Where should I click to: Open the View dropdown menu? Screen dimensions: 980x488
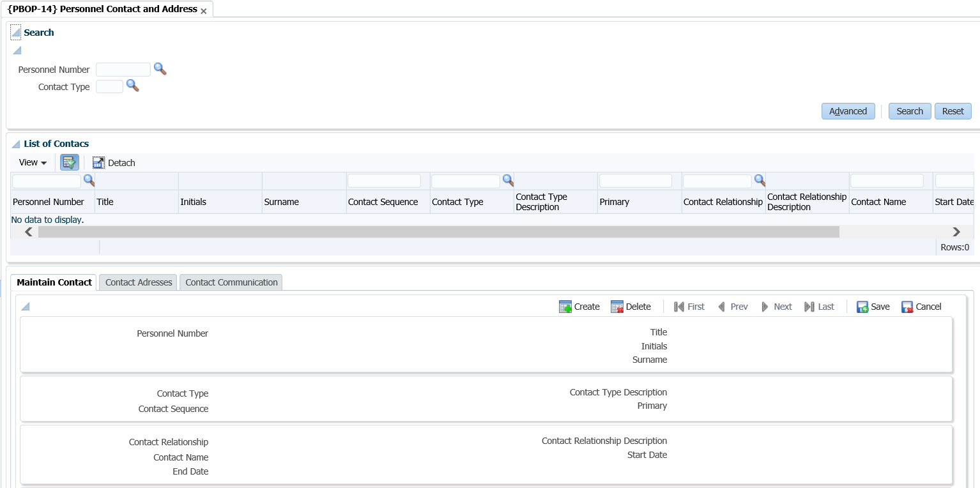tap(33, 163)
